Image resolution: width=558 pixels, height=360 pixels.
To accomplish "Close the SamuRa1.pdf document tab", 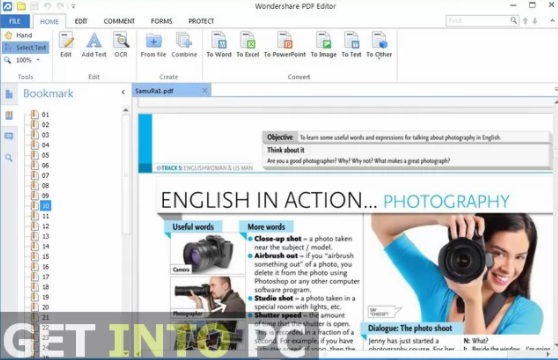I will point(205,90).
